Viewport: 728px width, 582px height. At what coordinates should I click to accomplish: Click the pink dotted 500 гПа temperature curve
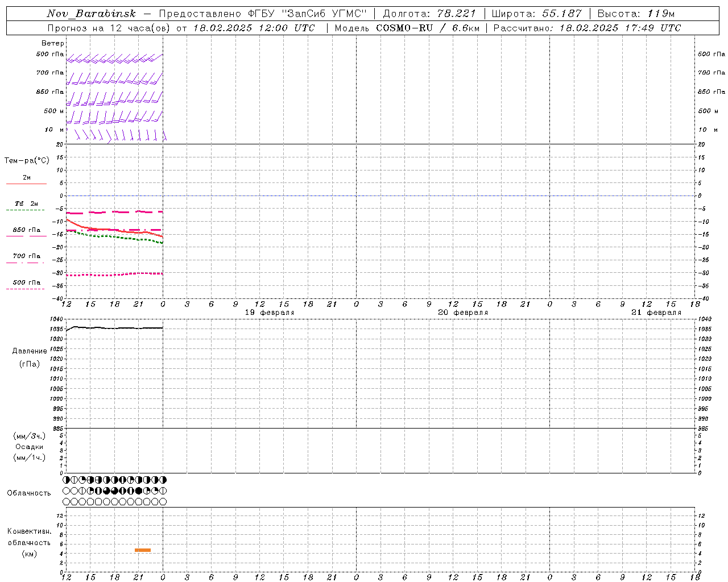[114, 275]
